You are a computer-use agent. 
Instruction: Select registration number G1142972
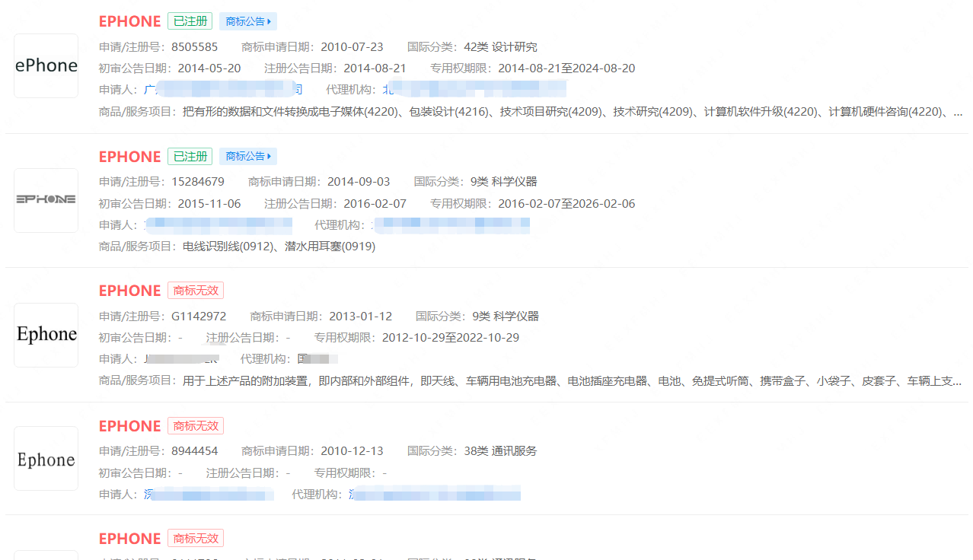(199, 317)
